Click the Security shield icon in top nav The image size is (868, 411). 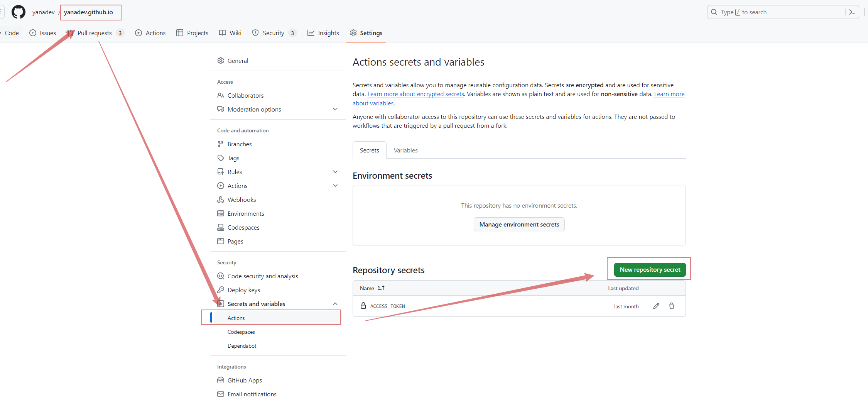coord(255,33)
